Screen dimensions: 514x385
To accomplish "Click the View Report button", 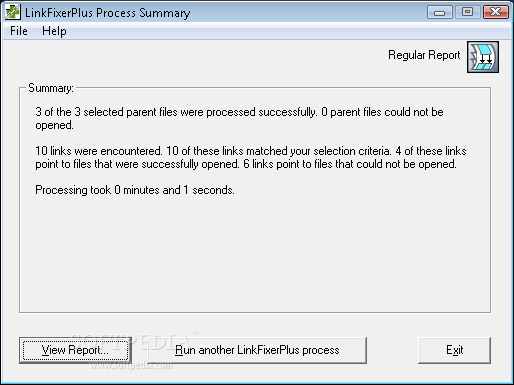I will click(75, 350).
